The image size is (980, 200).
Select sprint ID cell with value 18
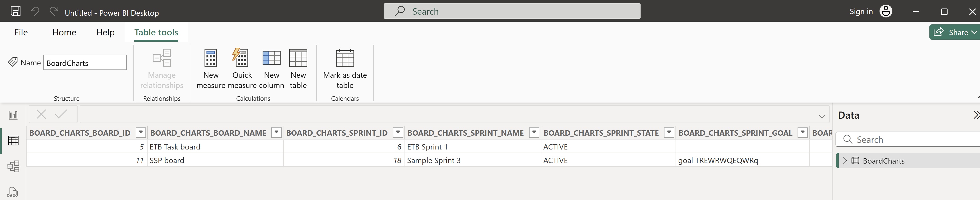tap(344, 160)
